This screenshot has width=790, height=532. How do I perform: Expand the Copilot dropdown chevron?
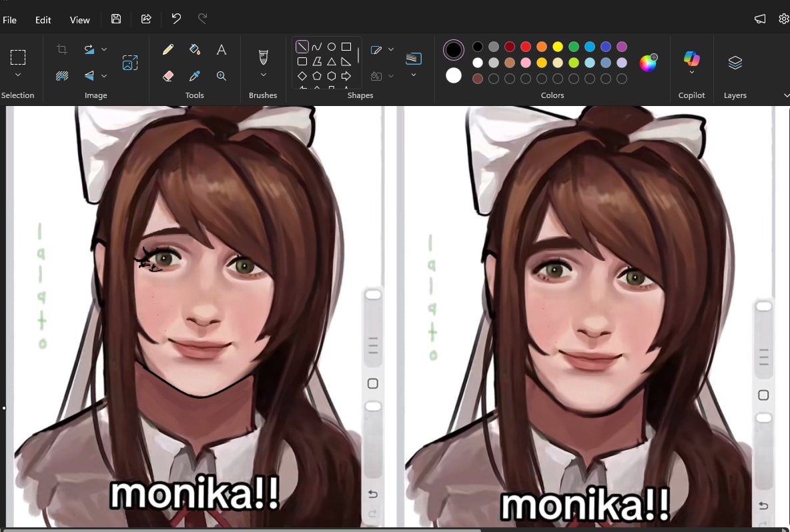point(692,73)
